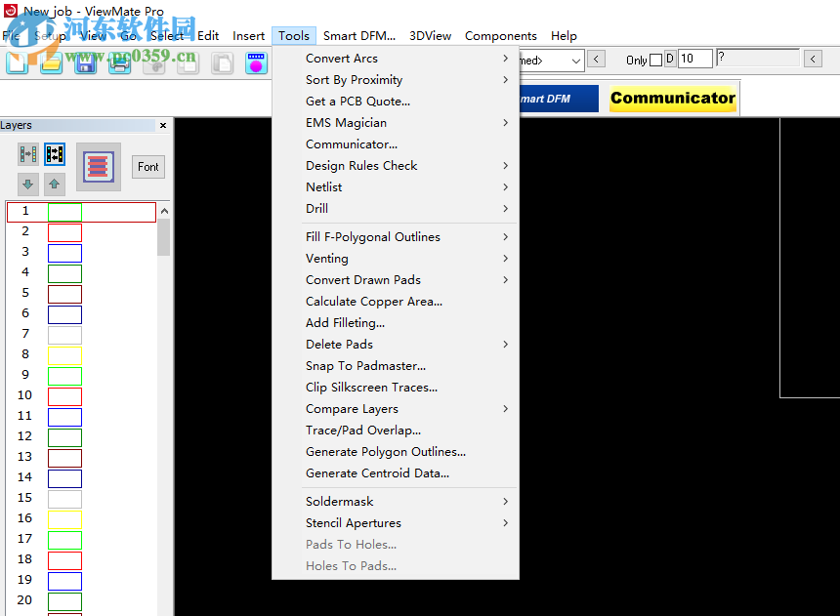Move layer down with the down arrow icon
Viewport: 840px width, 616px height.
(x=28, y=184)
